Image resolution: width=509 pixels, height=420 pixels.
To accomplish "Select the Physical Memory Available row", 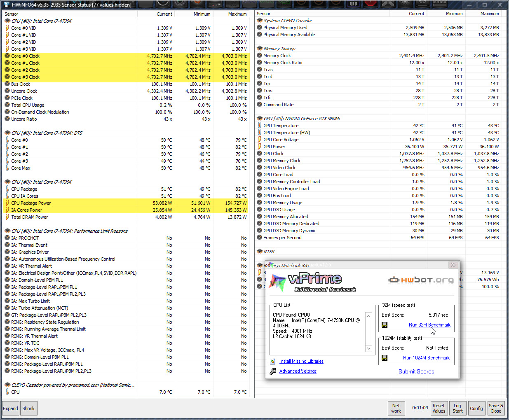I will pos(378,35).
